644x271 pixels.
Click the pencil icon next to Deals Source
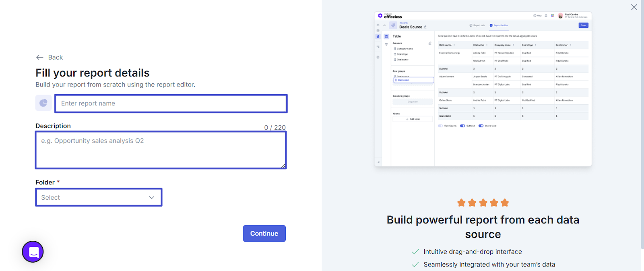(425, 27)
